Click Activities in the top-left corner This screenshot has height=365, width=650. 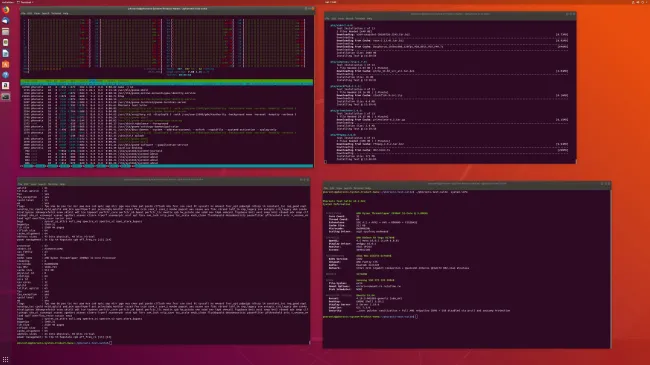(7, 2)
